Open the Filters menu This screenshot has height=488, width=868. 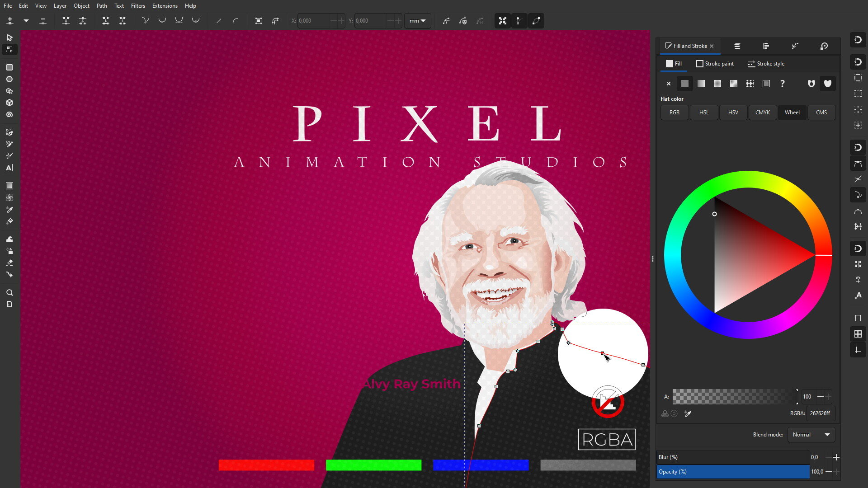[138, 6]
